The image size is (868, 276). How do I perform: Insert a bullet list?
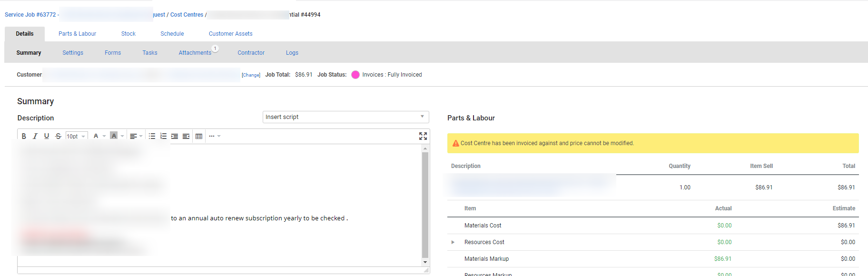click(x=152, y=136)
